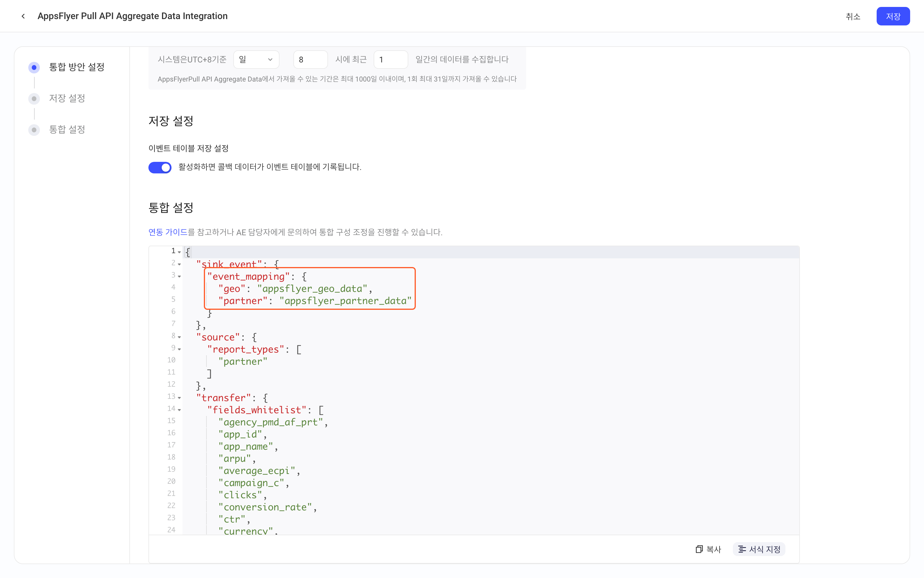924x578 pixels.
Task: Click the "partner" entry on line 10
Action: (x=243, y=362)
